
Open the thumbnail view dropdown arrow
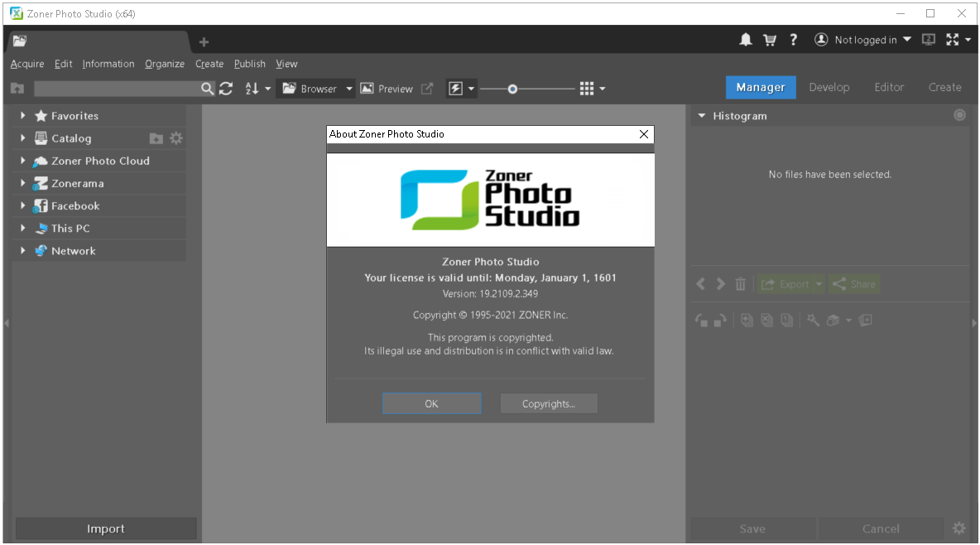[x=603, y=89]
